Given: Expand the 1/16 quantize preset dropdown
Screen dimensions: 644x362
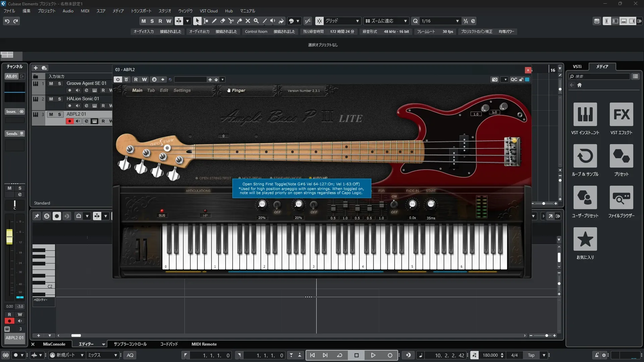Looking at the screenshot, I should coord(457,21).
